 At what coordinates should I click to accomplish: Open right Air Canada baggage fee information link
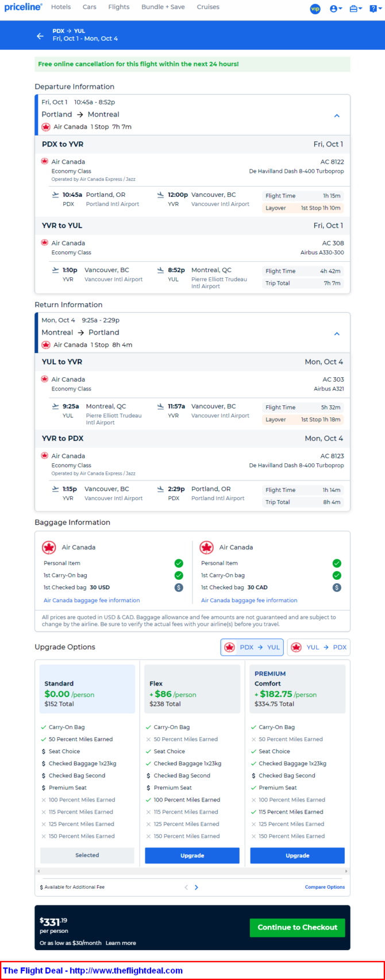coord(249,601)
